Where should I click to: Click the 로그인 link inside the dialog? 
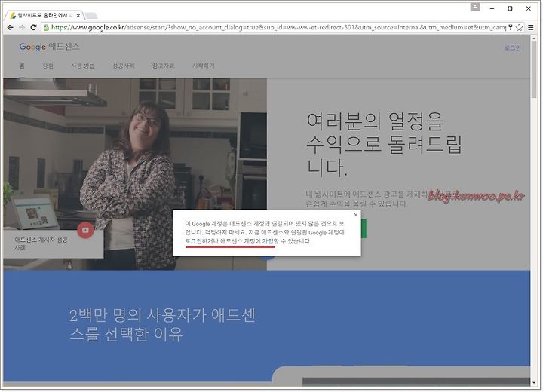point(193,241)
